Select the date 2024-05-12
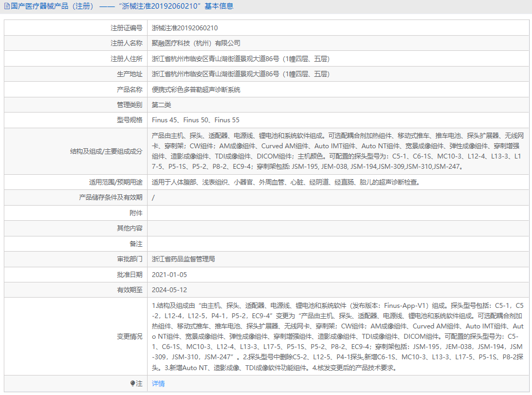532x395 pixels. point(169,289)
